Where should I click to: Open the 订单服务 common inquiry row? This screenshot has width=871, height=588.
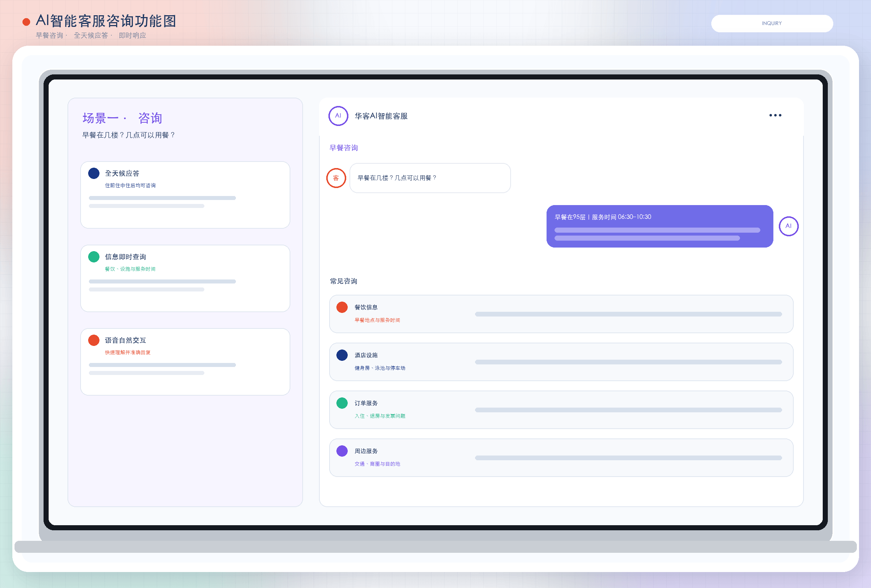pos(561,410)
